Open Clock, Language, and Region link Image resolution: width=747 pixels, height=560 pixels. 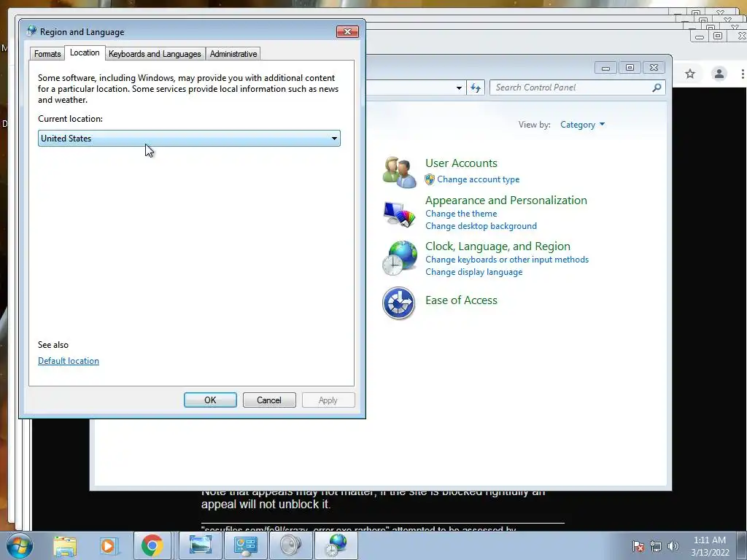(498, 246)
